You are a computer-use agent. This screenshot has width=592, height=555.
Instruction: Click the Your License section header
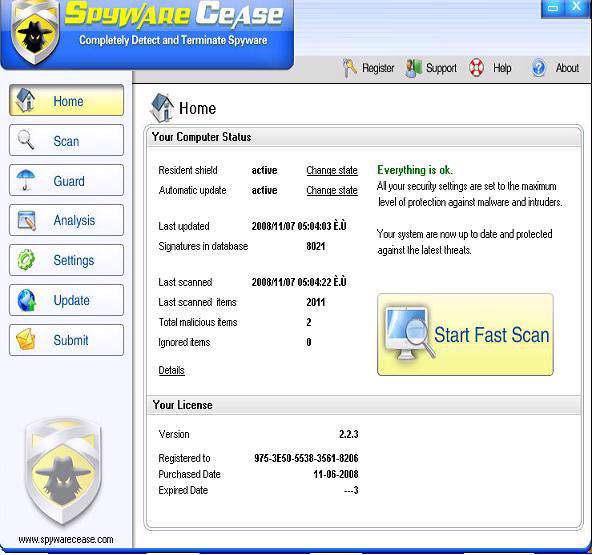click(182, 405)
